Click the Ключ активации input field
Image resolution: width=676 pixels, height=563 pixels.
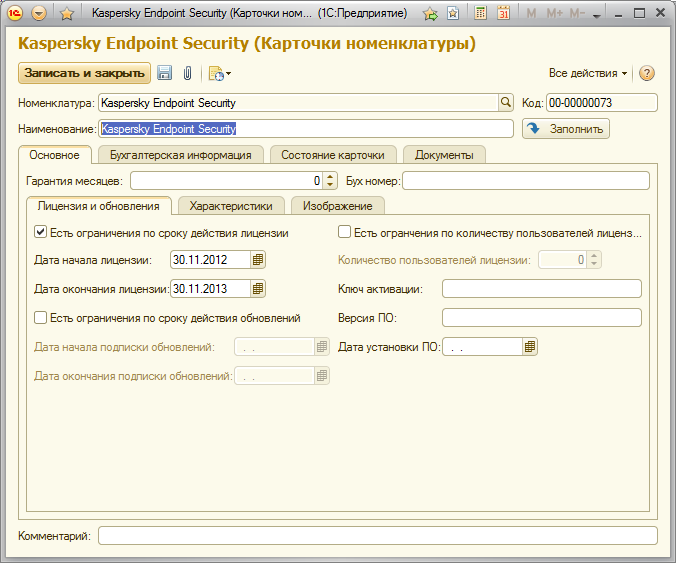542,288
